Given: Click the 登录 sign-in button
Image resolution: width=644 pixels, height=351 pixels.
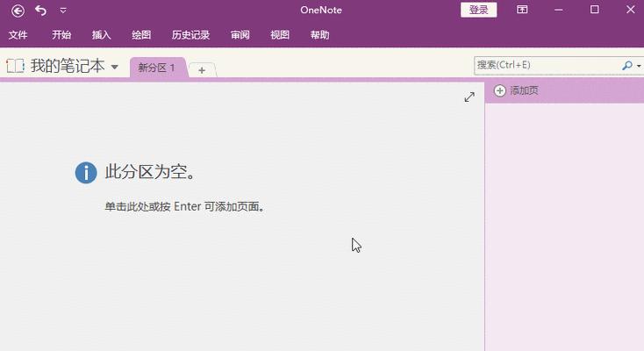Looking at the screenshot, I should tap(478, 10).
